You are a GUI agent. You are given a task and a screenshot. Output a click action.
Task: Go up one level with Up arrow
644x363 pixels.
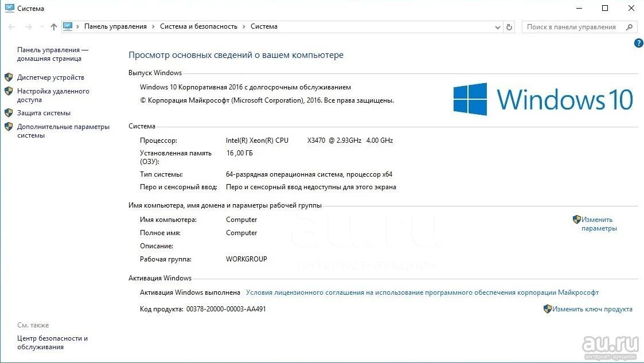click(54, 27)
